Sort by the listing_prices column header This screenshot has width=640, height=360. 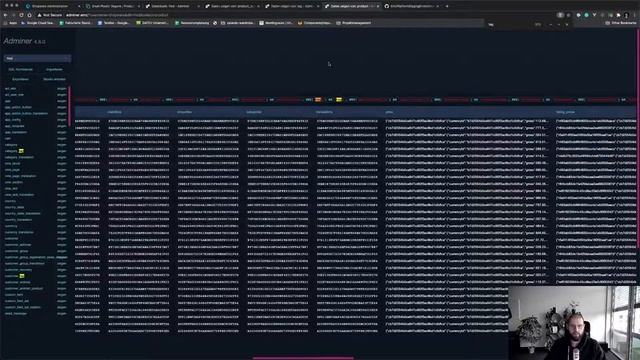565,112
